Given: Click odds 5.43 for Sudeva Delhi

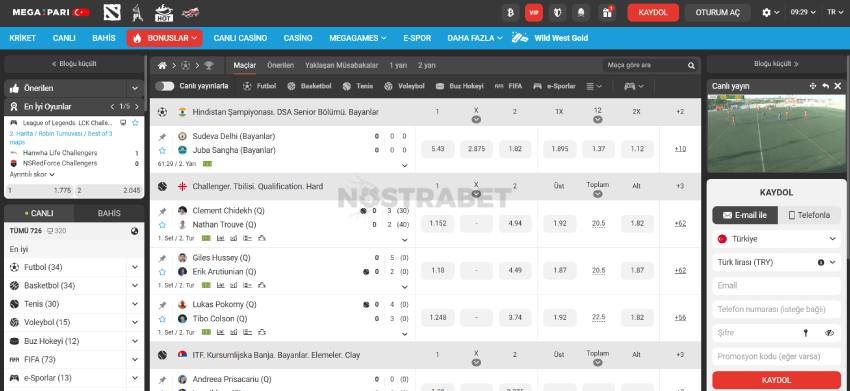Looking at the screenshot, I should coord(438,149).
